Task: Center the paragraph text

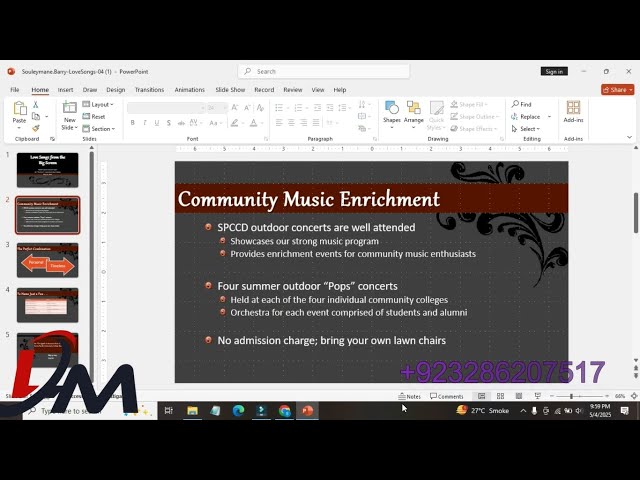Action: point(291,122)
